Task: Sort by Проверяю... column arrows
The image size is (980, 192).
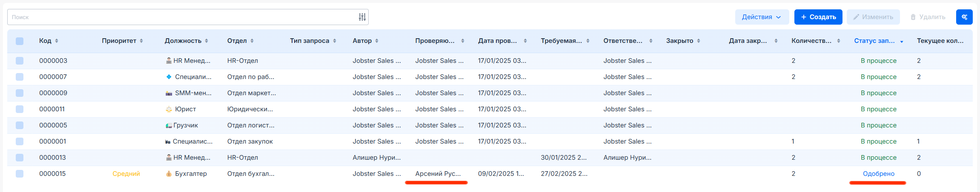Action: click(x=463, y=41)
